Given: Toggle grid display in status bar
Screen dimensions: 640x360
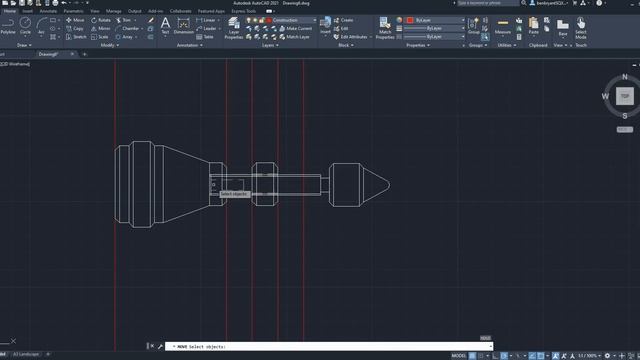Looking at the screenshot, I should tap(472, 356).
